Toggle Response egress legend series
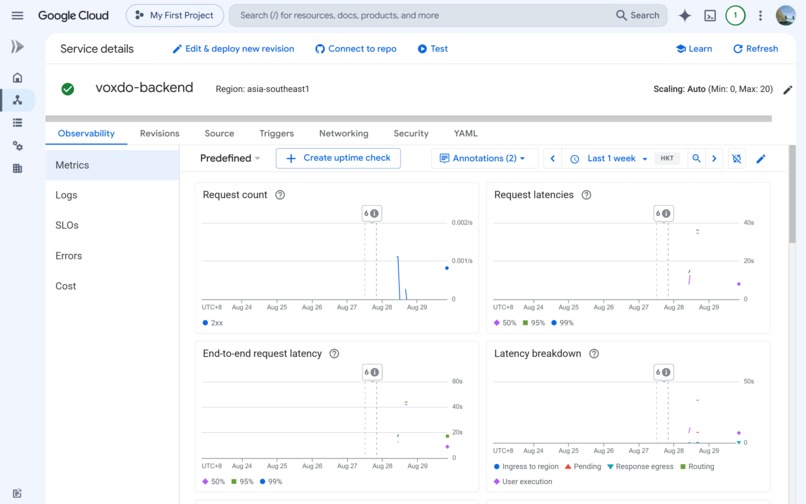The image size is (806, 504). tap(640, 467)
